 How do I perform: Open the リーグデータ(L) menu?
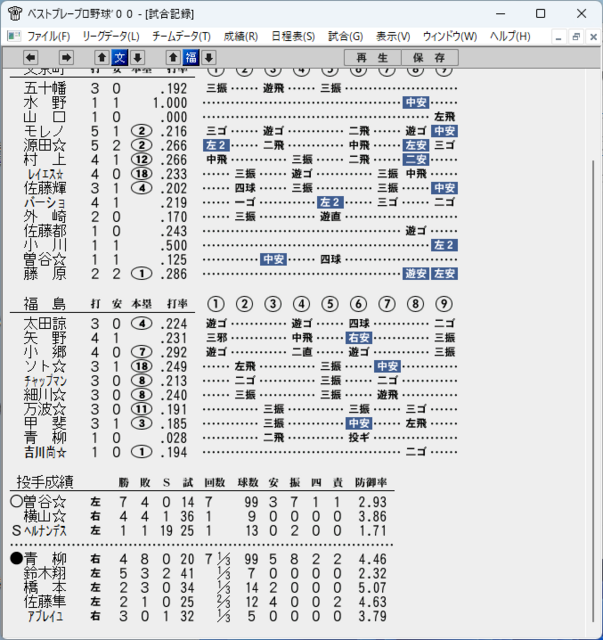[x=111, y=36]
